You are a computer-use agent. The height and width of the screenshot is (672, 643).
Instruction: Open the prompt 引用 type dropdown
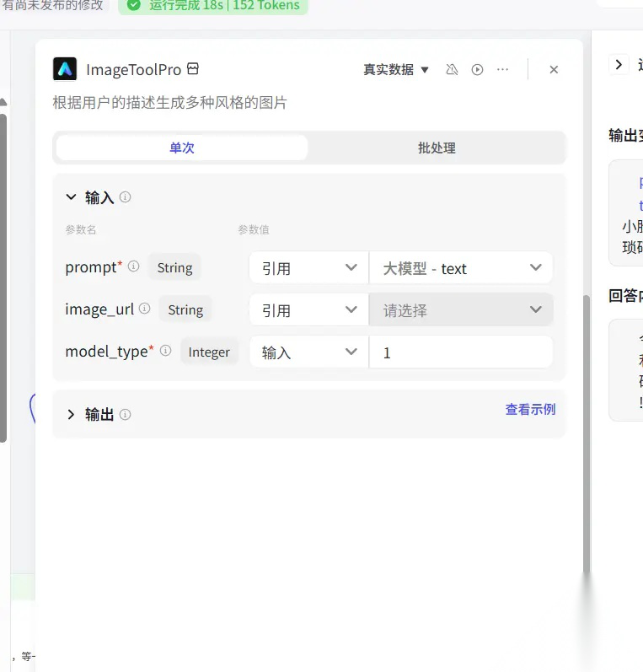click(x=308, y=268)
